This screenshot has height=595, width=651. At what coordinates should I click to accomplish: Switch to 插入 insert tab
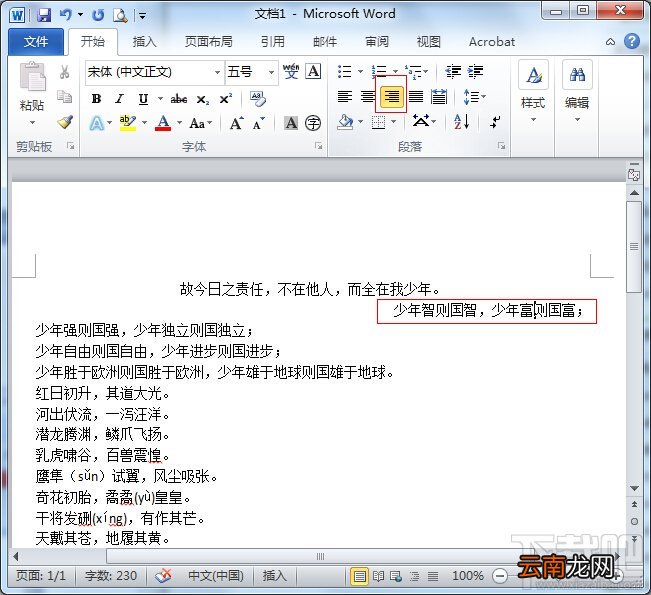(x=144, y=42)
